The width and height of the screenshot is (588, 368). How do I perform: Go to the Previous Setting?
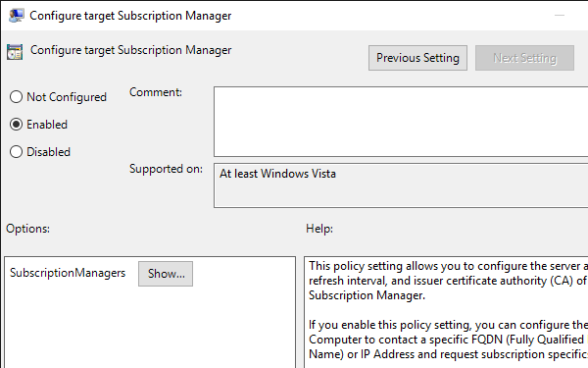click(417, 58)
